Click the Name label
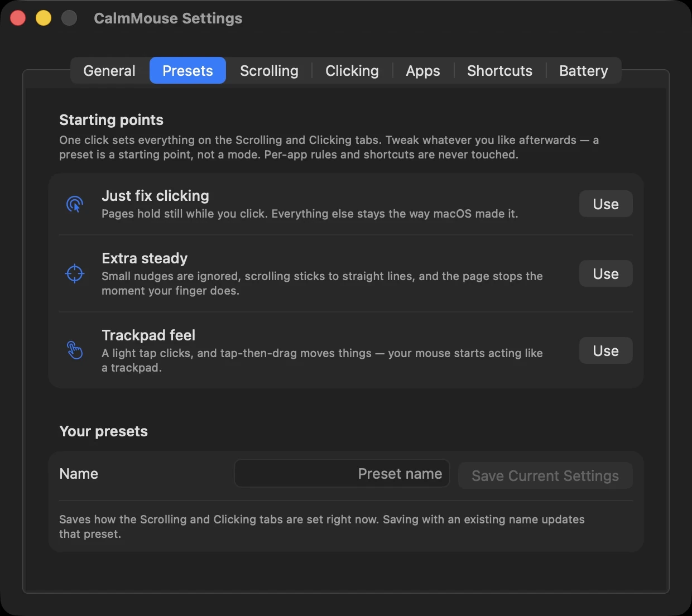692x616 pixels. [x=79, y=474]
